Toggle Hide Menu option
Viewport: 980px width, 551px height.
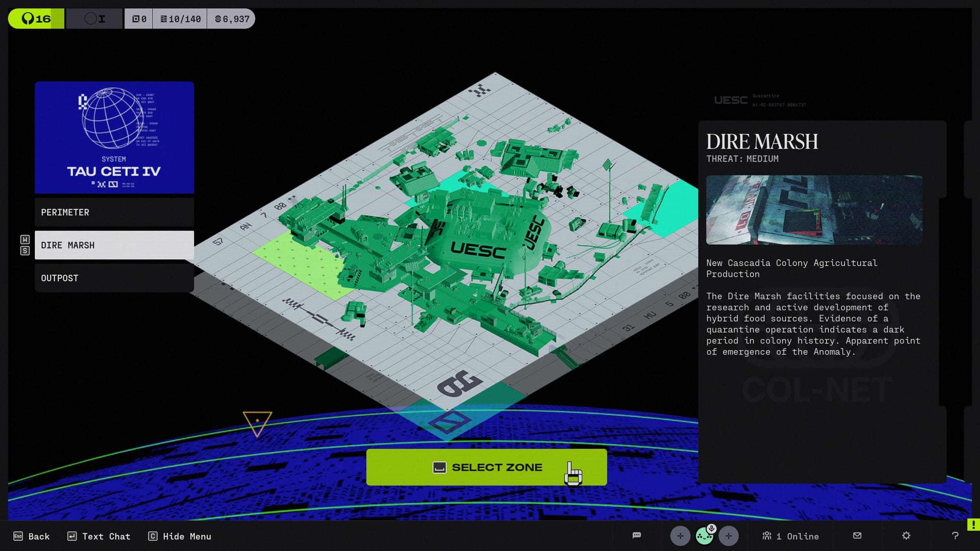coord(180,536)
